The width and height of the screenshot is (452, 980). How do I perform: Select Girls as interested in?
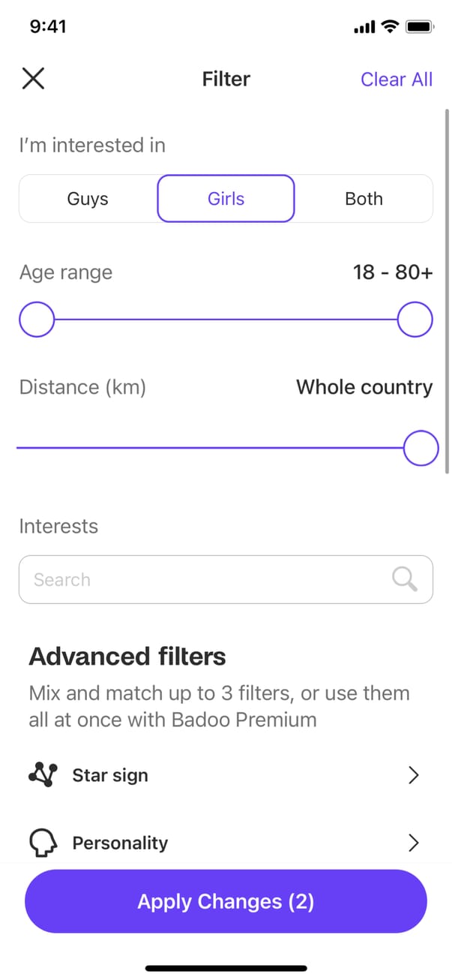tap(226, 199)
